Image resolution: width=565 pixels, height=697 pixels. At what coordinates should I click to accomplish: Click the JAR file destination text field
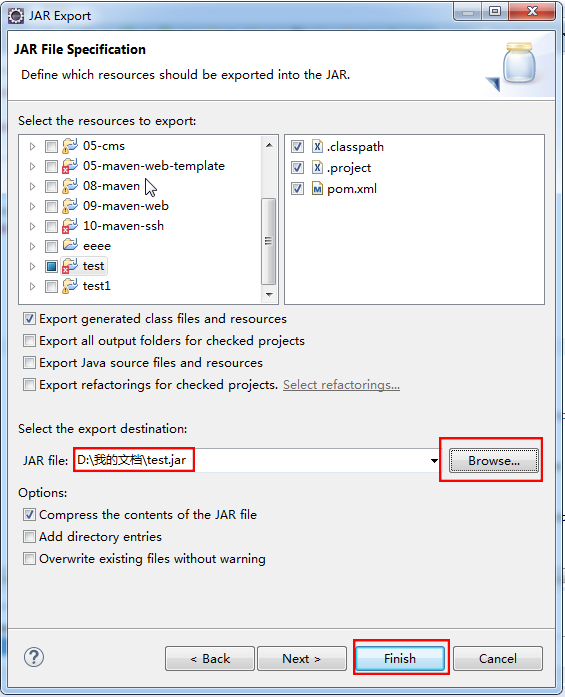click(x=252, y=460)
